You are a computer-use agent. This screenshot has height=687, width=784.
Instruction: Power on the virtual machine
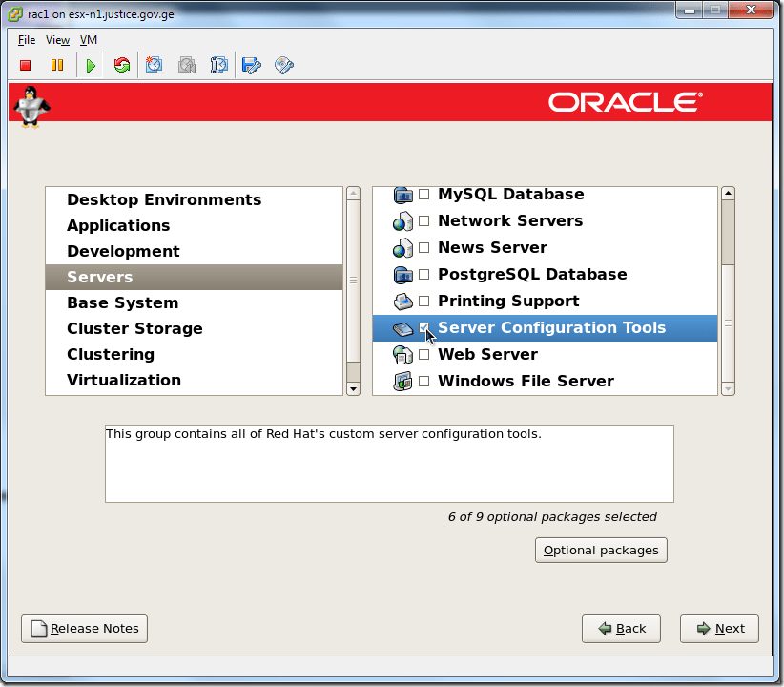tap(89, 65)
